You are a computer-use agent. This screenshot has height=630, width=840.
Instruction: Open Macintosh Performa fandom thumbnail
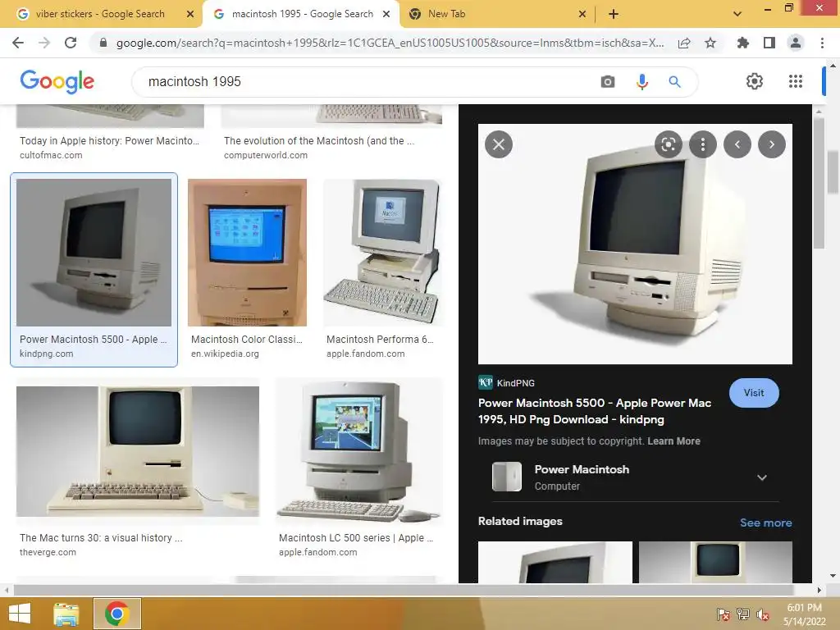(x=383, y=253)
